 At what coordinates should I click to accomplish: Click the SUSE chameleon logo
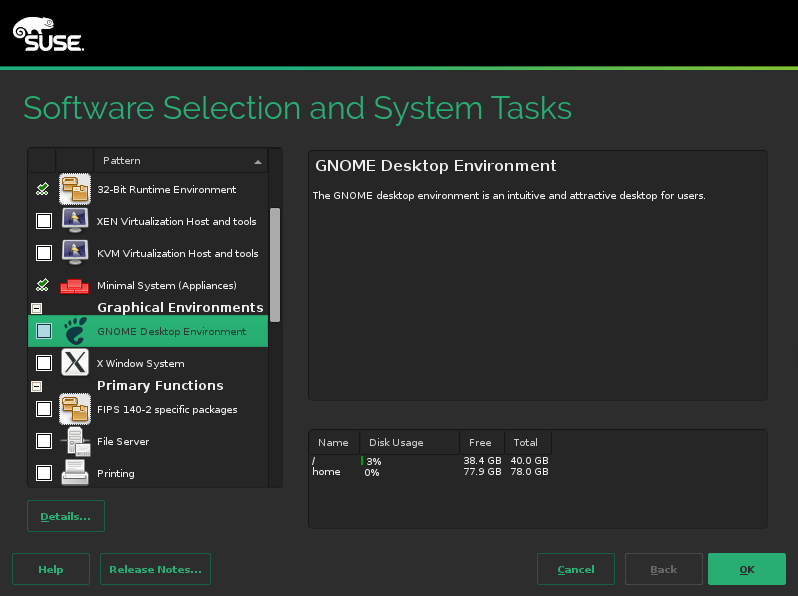(48, 34)
